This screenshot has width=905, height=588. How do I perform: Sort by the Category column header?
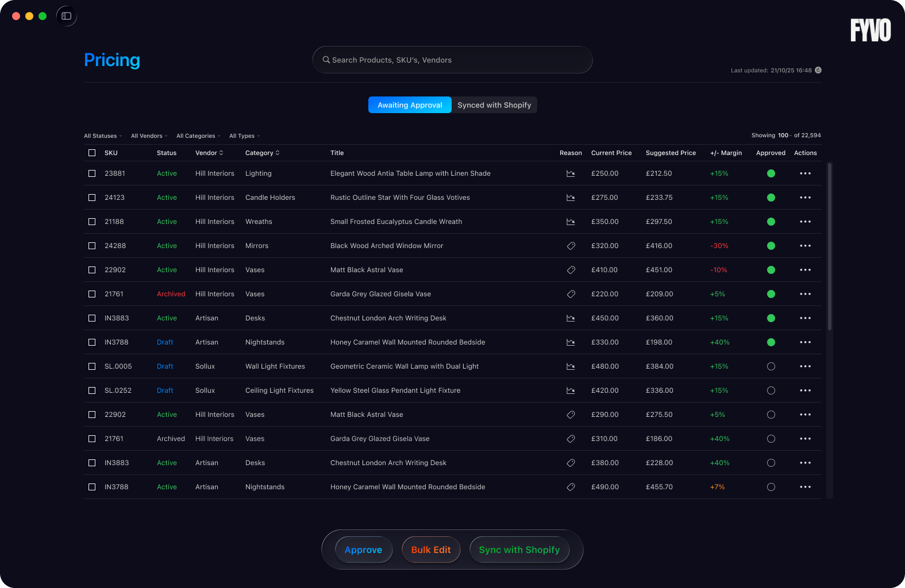click(262, 153)
